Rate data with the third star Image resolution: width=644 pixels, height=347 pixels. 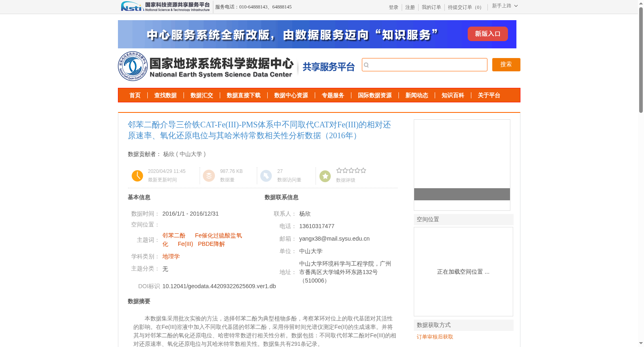click(351, 170)
